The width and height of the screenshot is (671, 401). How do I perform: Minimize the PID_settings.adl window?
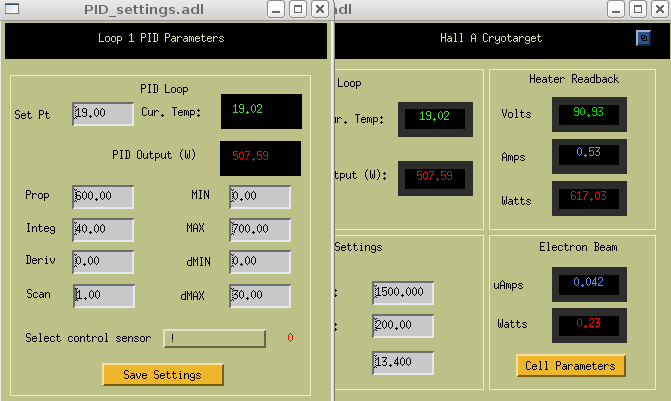pos(276,9)
